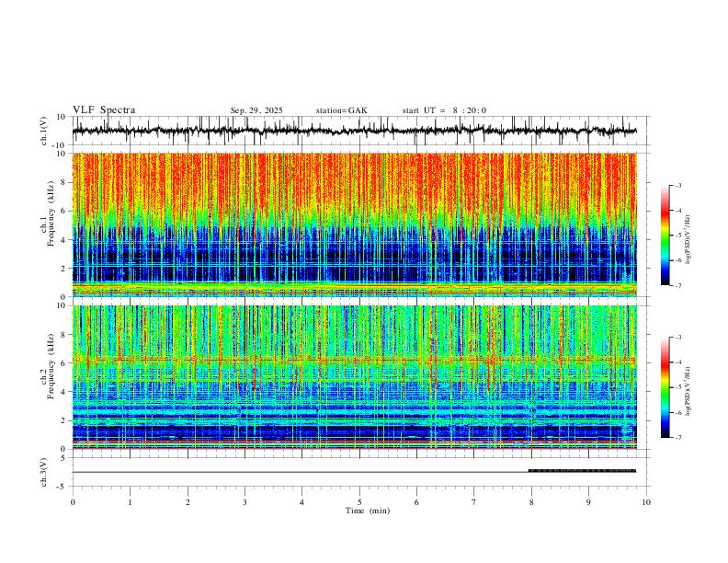Click the ch.1 voltage waveform trace
The width and height of the screenshot is (728, 563).
(x=354, y=131)
